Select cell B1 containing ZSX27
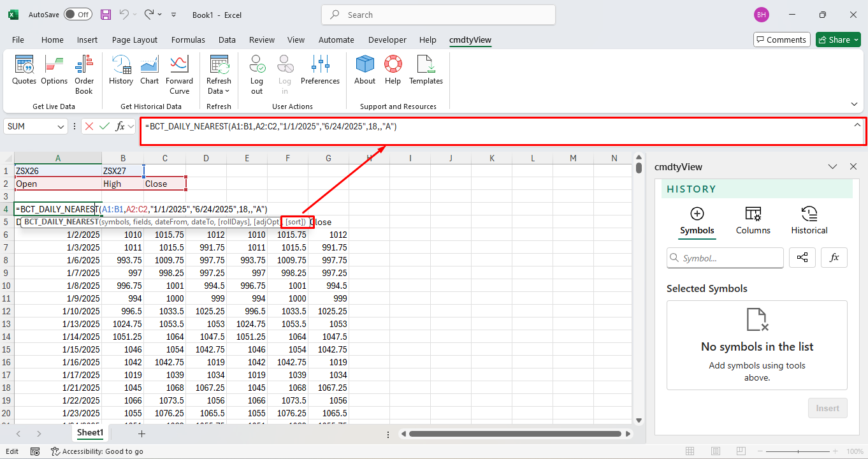This screenshot has height=459, width=868. coord(122,171)
